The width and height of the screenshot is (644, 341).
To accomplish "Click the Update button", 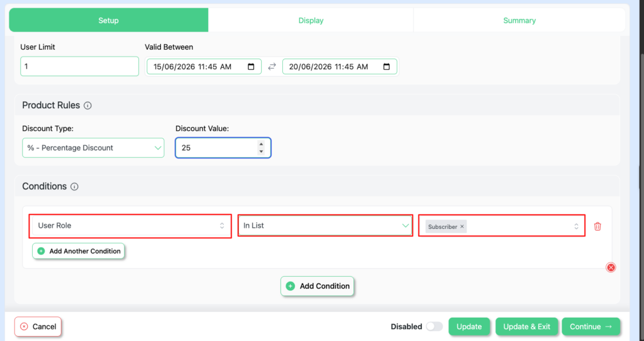I will click(469, 327).
